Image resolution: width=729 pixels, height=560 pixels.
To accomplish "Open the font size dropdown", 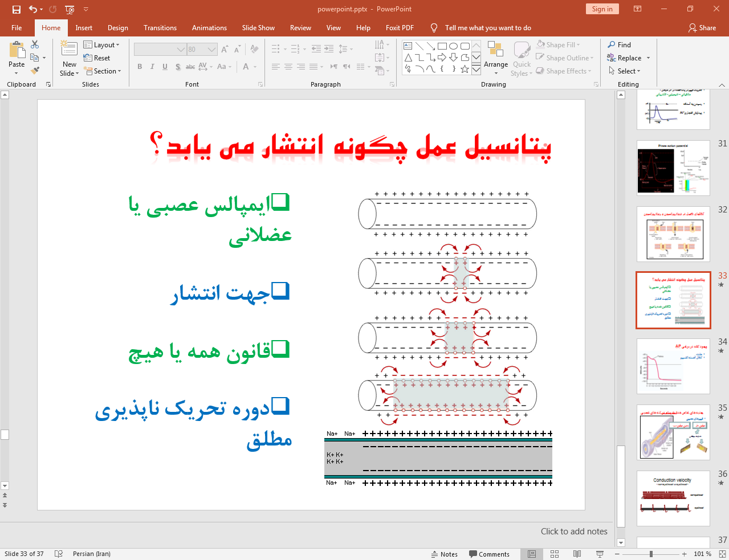I will point(212,50).
